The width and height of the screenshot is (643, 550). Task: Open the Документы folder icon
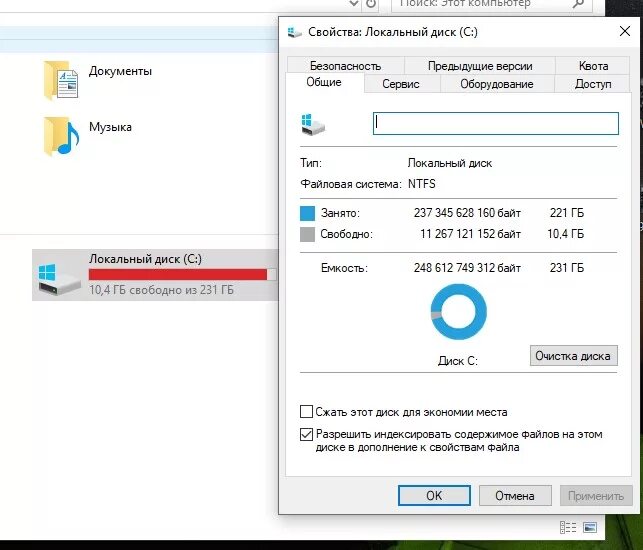61,81
